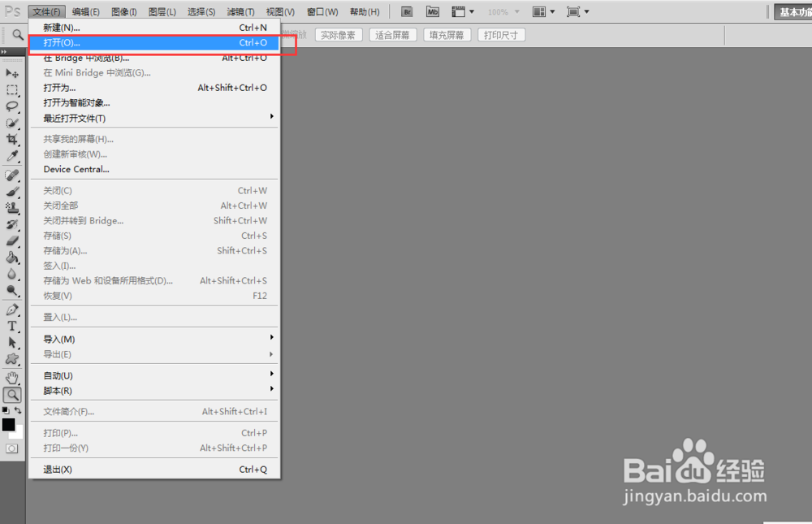812x524 pixels.
Task: Select the Path Selection tool
Action: pos(12,343)
